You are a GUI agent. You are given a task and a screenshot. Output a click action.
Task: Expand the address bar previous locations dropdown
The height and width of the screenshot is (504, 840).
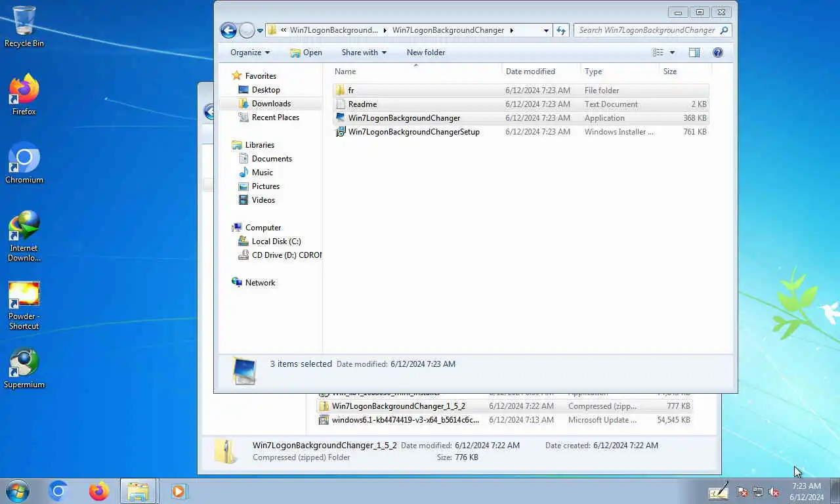coord(546,30)
